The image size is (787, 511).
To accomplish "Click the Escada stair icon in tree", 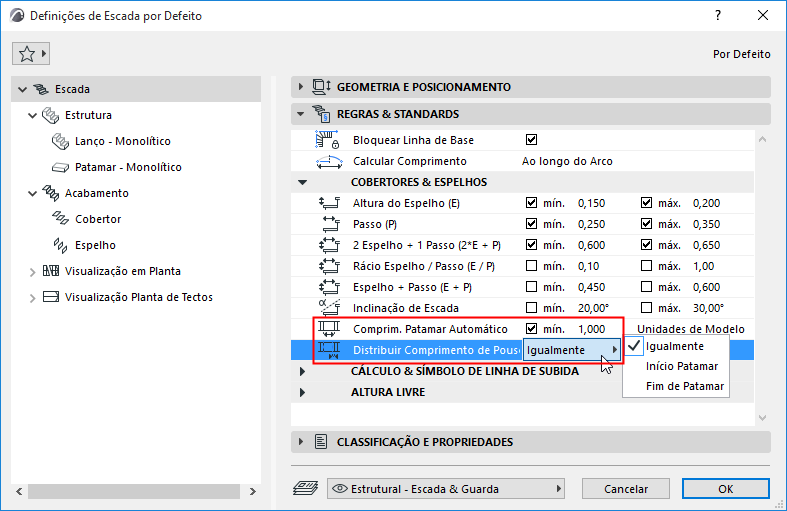I will 41,89.
